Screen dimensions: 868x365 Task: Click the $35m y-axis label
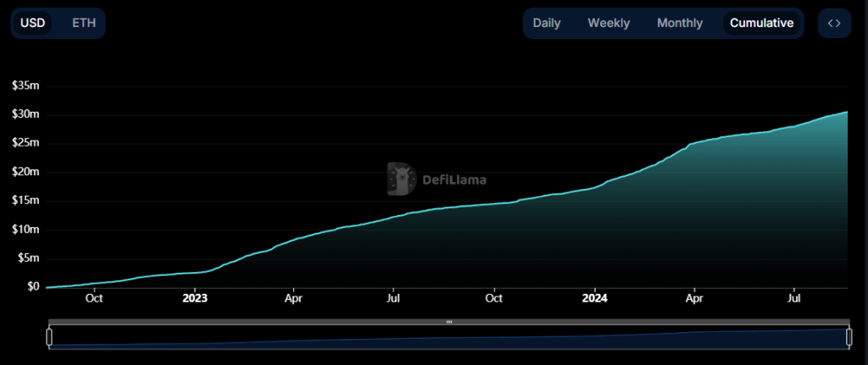click(26, 86)
